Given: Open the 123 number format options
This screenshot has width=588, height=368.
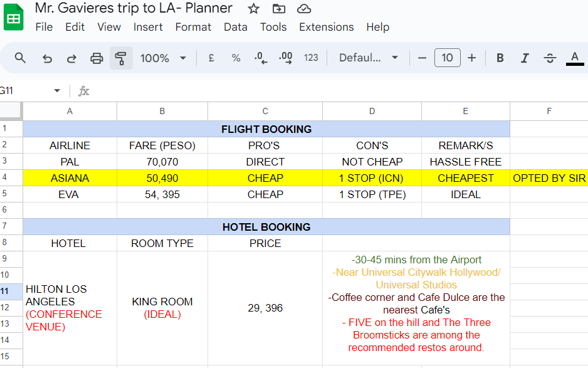Looking at the screenshot, I should pyautogui.click(x=311, y=58).
